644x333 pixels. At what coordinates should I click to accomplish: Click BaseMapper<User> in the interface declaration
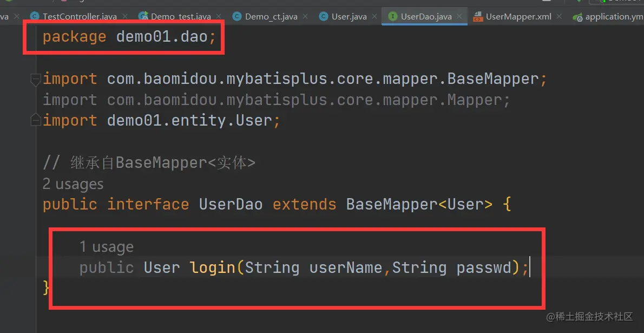point(419,204)
